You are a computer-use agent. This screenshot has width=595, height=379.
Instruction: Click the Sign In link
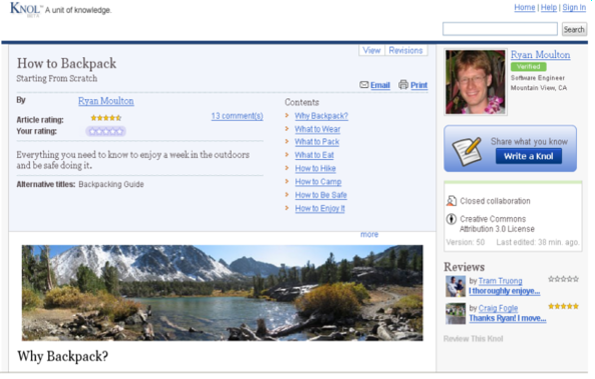pos(574,7)
